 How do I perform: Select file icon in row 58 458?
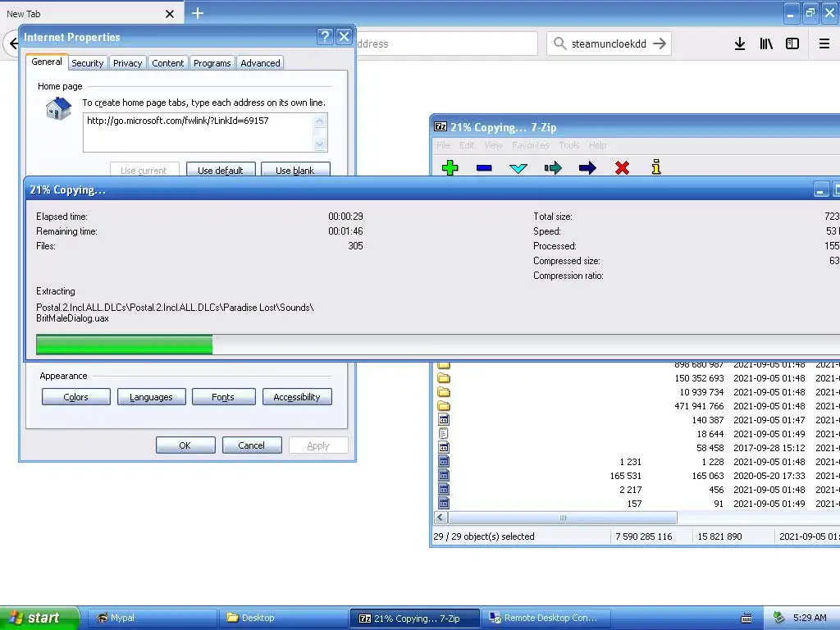tap(444, 448)
